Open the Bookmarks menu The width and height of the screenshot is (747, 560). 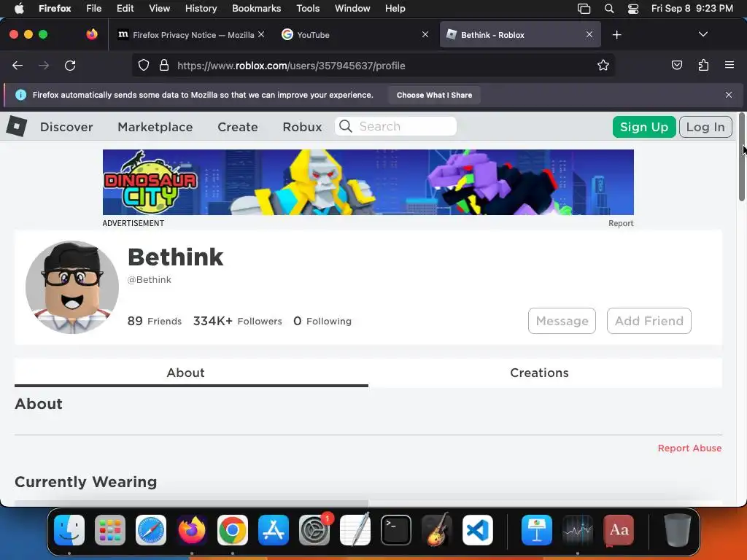coord(256,8)
